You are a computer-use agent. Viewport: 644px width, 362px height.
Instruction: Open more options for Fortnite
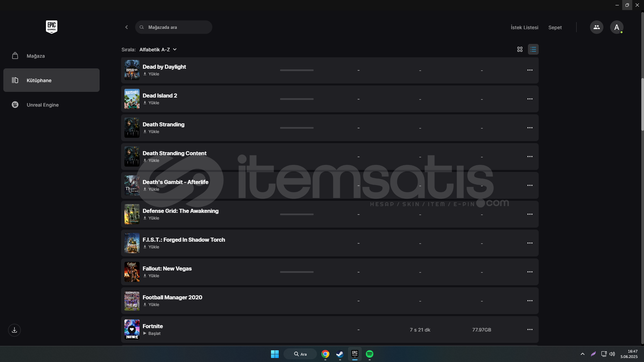coord(530,329)
